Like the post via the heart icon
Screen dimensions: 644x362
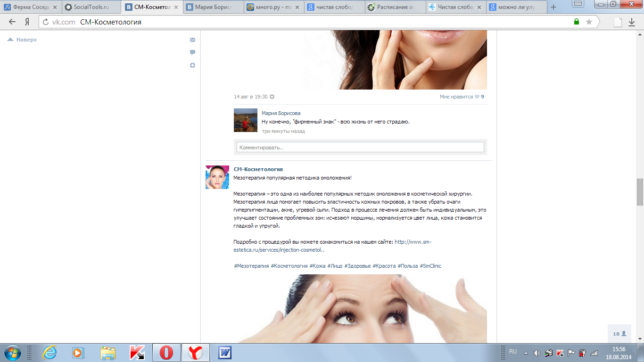pyautogui.click(x=477, y=97)
